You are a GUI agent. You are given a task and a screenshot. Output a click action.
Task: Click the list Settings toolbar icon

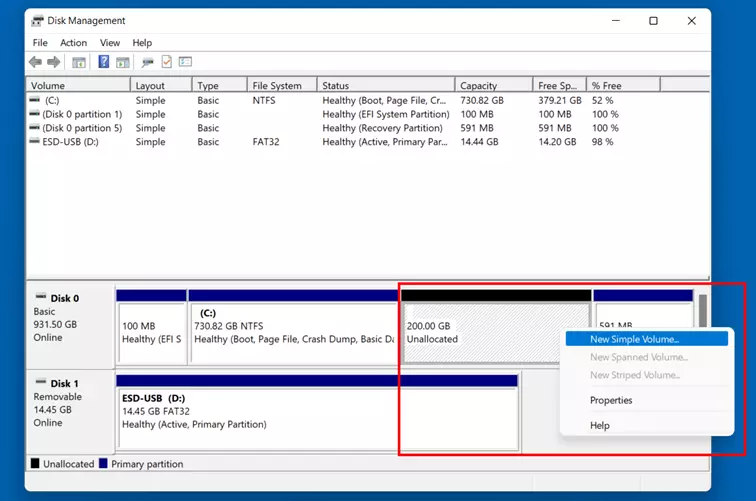pyautogui.click(x=185, y=62)
